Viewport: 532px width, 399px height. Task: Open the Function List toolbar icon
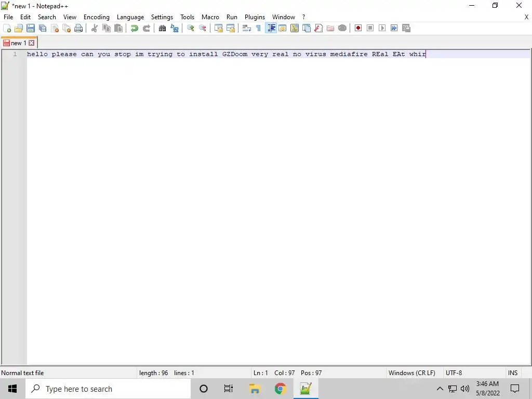[318, 28]
